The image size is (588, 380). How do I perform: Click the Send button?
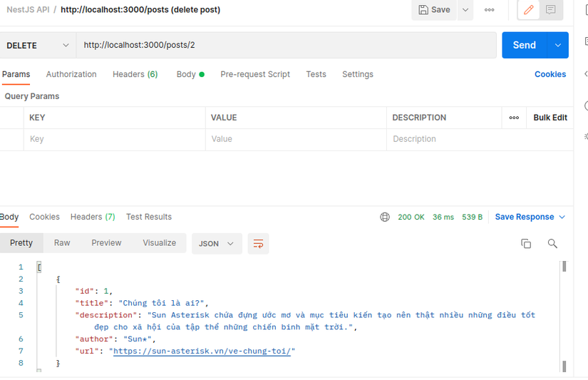(524, 46)
